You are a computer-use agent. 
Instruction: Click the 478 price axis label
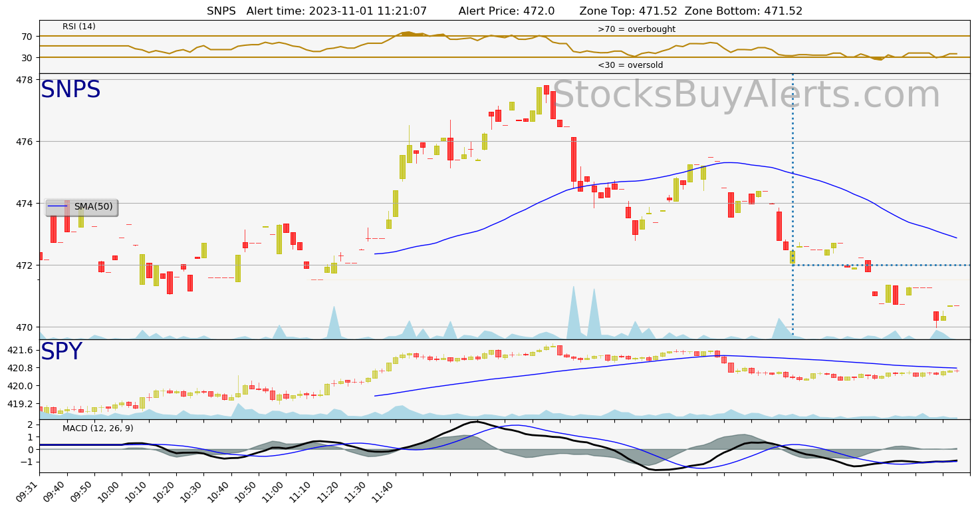26,80
